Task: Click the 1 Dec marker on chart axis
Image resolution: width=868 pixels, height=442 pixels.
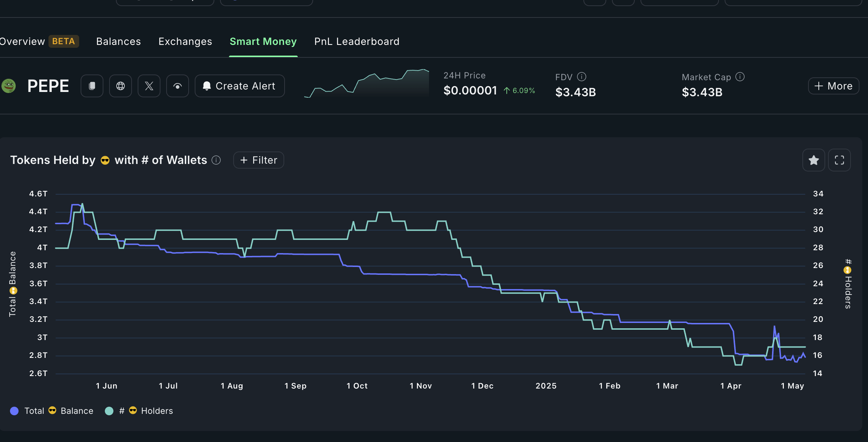Action: click(x=482, y=386)
